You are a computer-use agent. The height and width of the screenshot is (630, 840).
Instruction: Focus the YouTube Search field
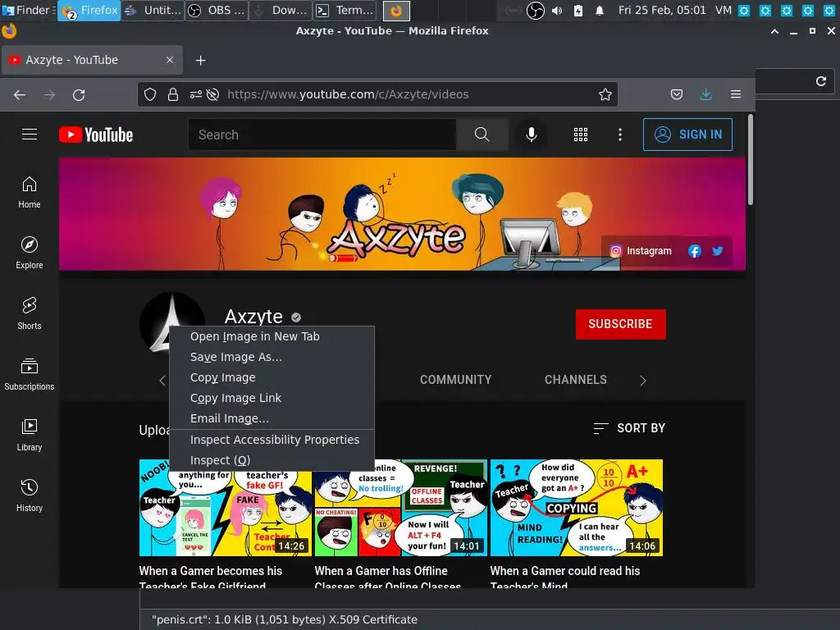pos(322,135)
